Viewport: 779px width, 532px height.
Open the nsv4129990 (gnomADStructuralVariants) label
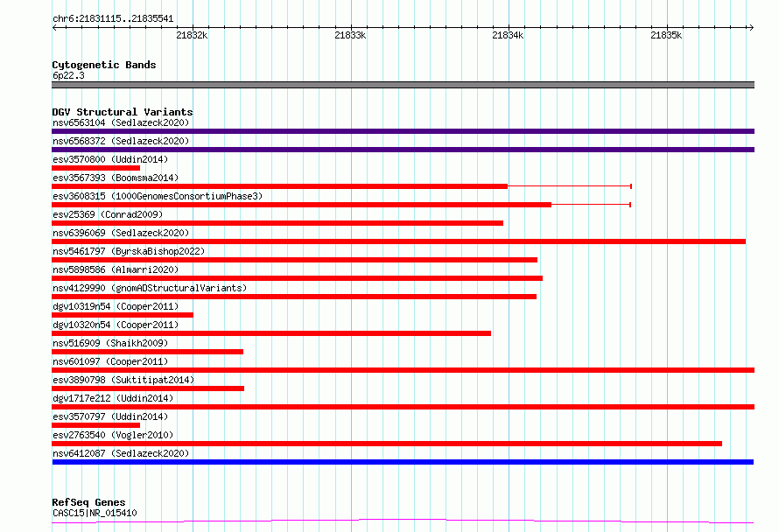tap(150, 288)
